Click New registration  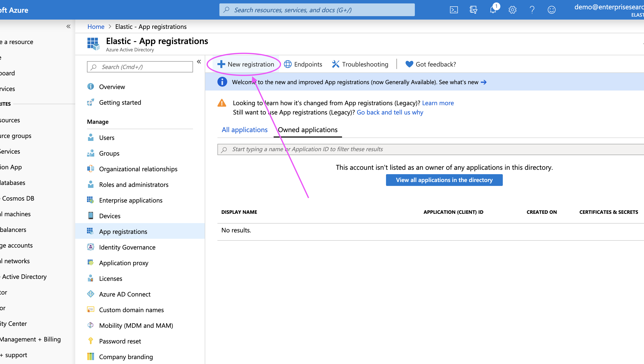click(x=246, y=64)
